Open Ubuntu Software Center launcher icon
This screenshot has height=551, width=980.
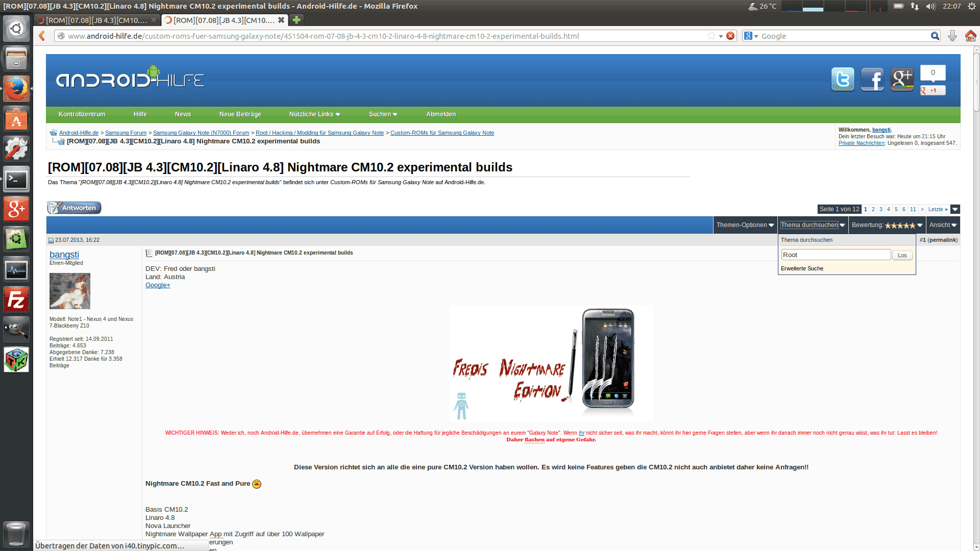[16, 119]
